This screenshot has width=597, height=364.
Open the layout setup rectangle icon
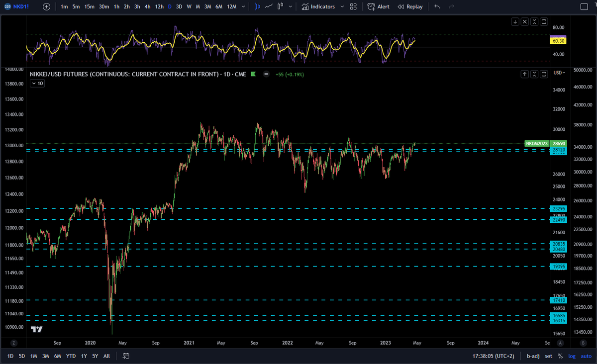pyautogui.click(x=585, y=6)
